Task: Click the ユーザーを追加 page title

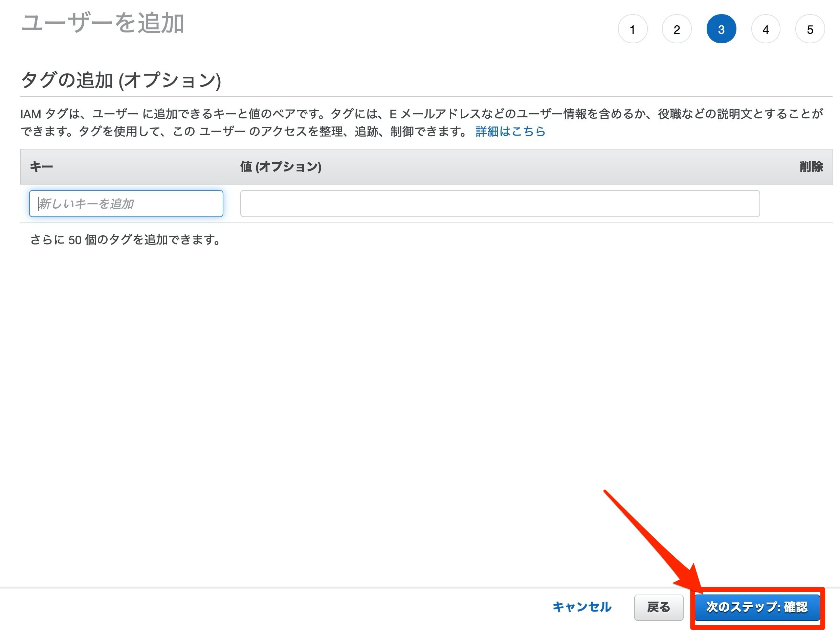Action: click(x=103, y=23)
